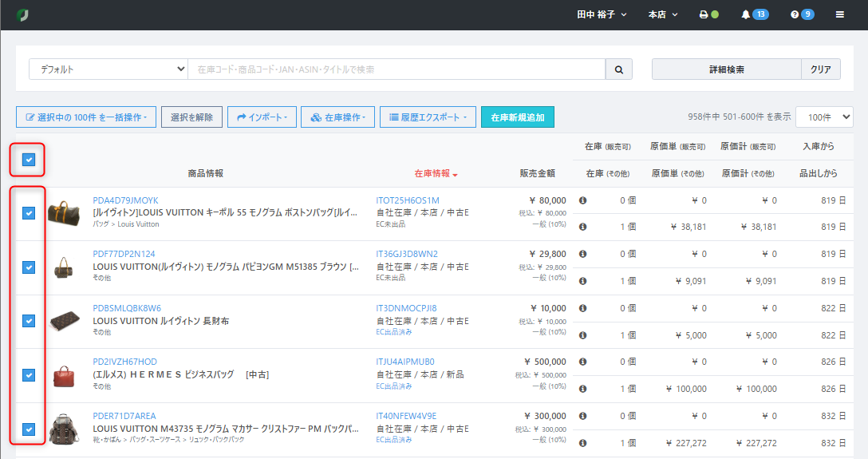This screenshot has width=868, height=459.
Task: Open stock link ITOT25H6OS1M
Action: (408, 200)
